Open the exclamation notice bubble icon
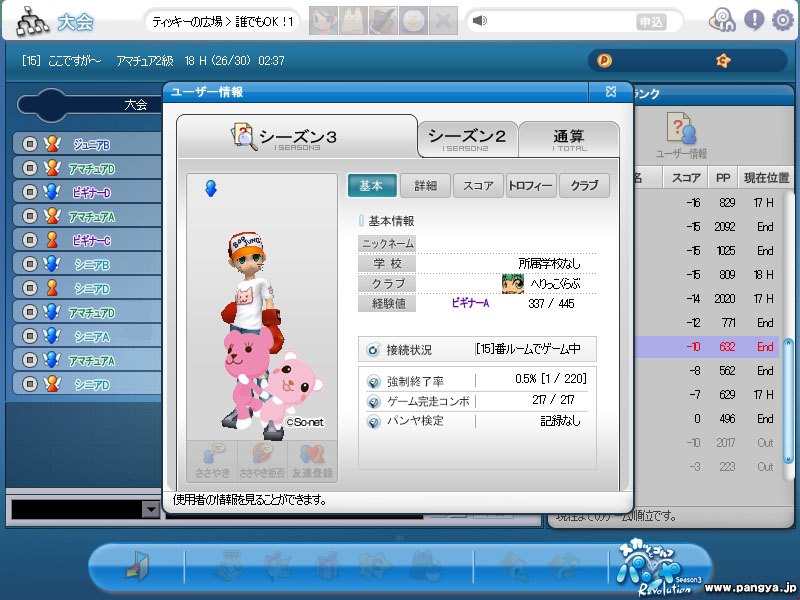Viewport: 800px width, 600px height. pos(754,20)
